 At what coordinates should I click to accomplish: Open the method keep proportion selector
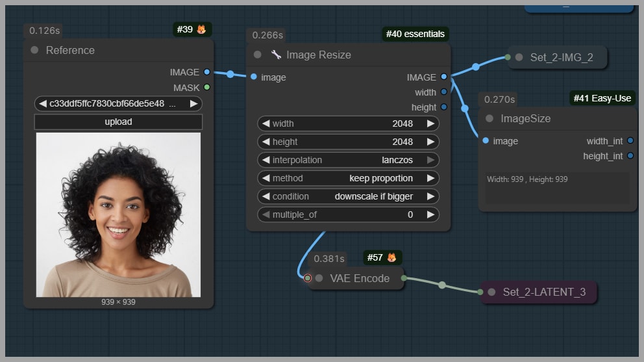coord(348,178)
